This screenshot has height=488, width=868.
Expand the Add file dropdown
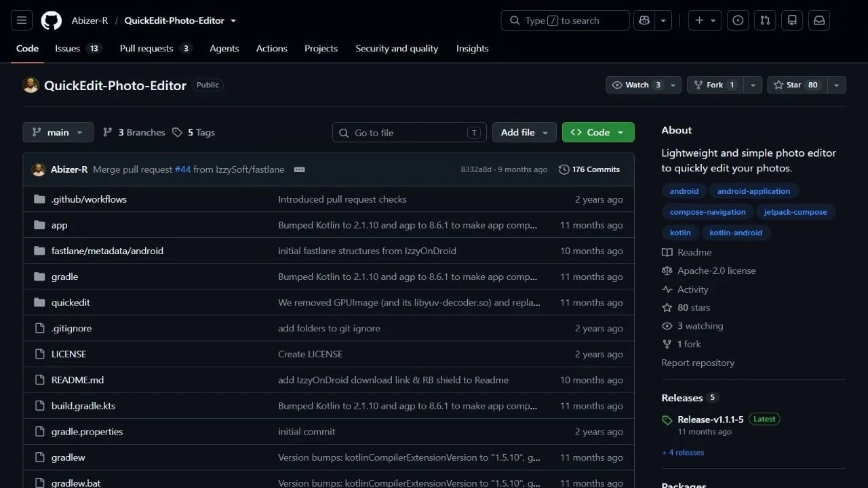(x=524, y=132)
